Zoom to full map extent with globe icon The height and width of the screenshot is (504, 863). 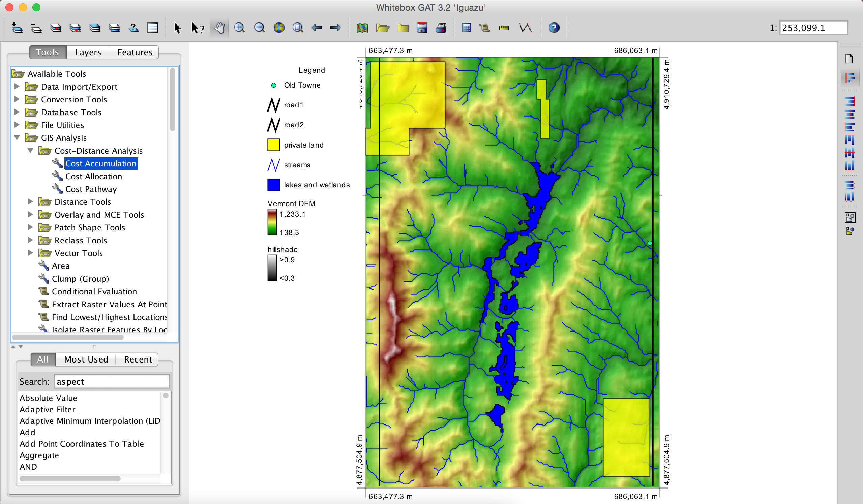pos(279,28)
